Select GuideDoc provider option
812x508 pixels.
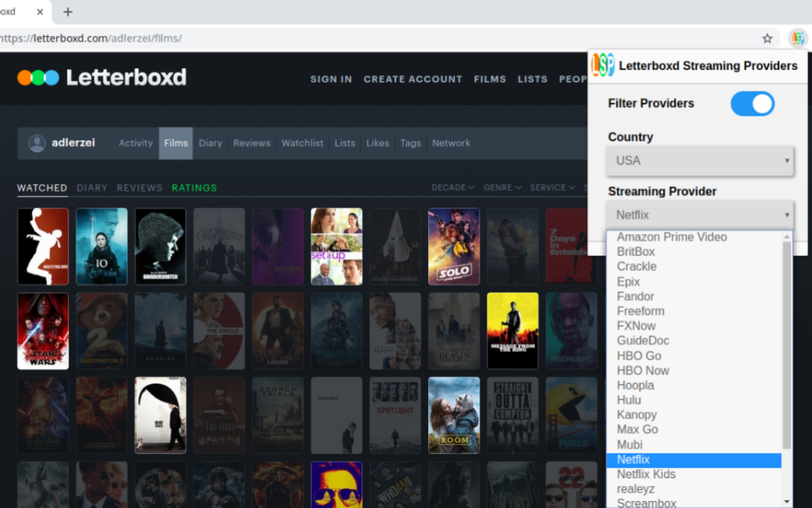[694, 341]
